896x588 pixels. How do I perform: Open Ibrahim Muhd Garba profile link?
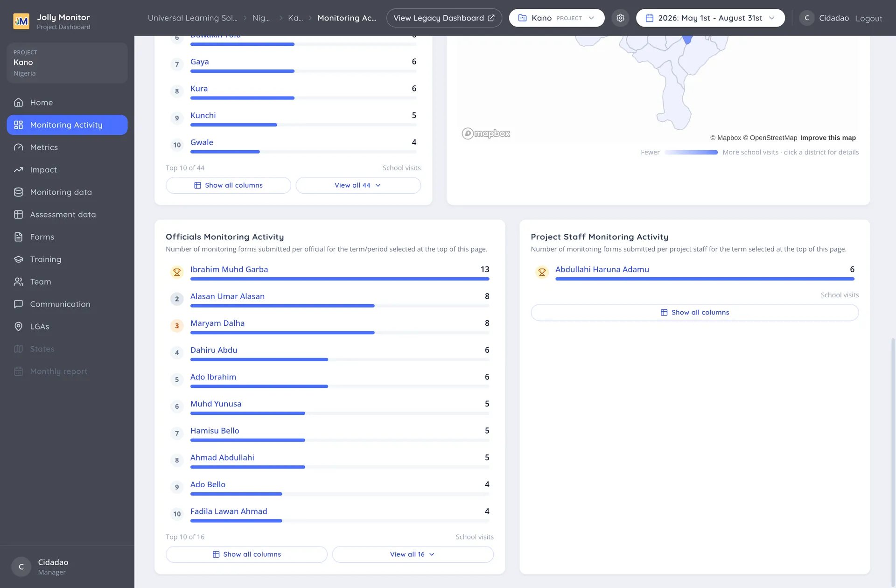[x=229, y=269]
